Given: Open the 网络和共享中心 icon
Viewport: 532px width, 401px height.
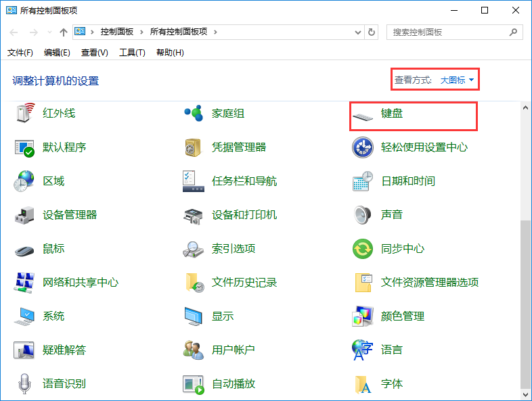Looking at the screenshot, I should pos(25,283).
